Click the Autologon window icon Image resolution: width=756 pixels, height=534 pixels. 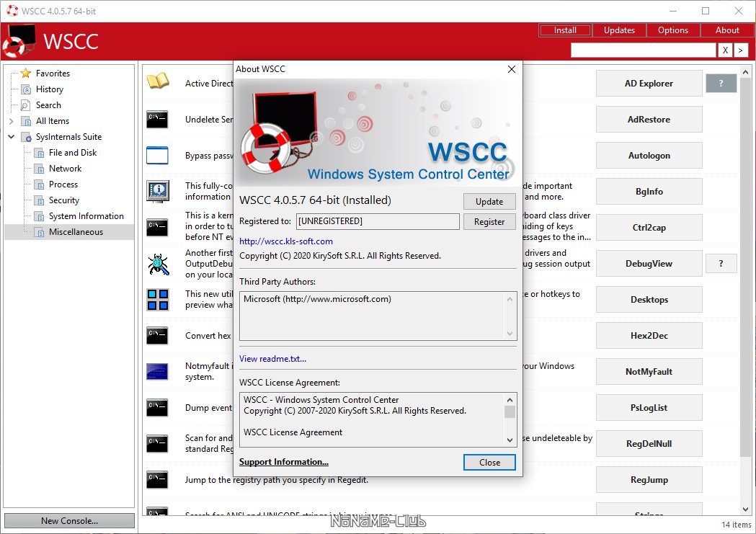click(157, 155)
